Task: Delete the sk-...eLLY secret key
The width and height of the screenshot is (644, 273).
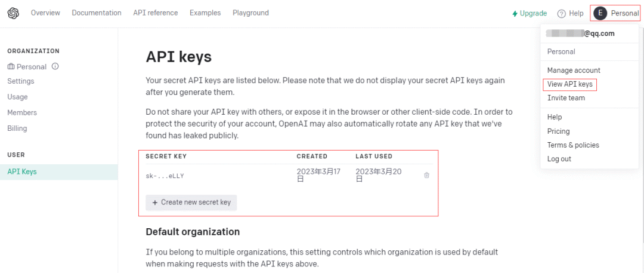Action: 426,175
